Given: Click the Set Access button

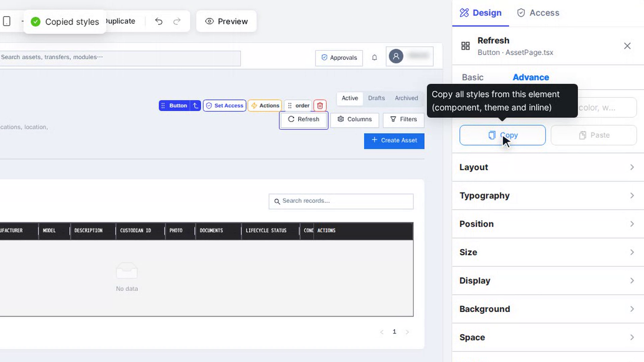Looking at the screenshot, I should coord(224,106).
